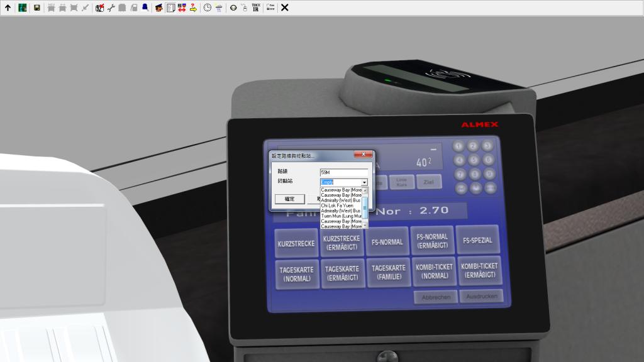Screen dimensions: 644x362
Task: Click the Linie Kurs button on the printer
Action: point(401,182)
